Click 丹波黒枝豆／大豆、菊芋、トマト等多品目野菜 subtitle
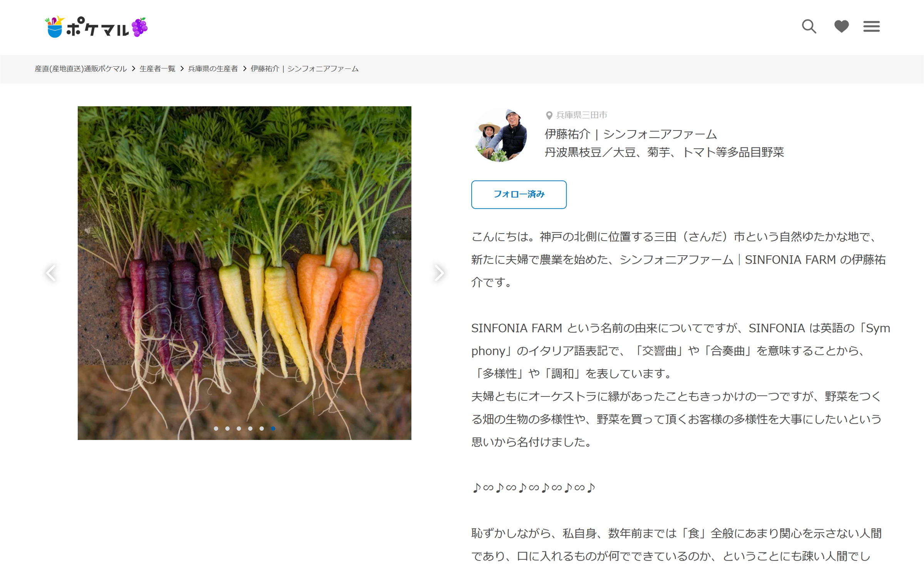 click(664, 152)
